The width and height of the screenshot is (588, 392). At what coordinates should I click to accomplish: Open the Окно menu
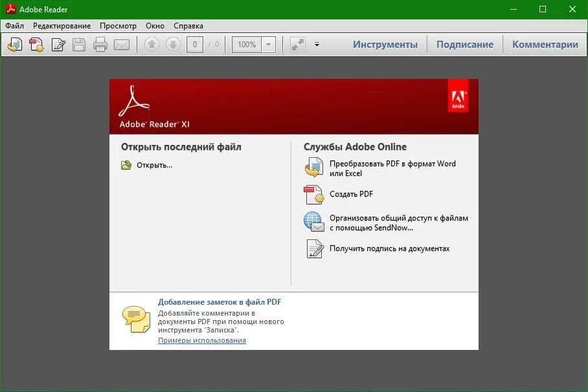pyautogui.click(x=155, y=26)
